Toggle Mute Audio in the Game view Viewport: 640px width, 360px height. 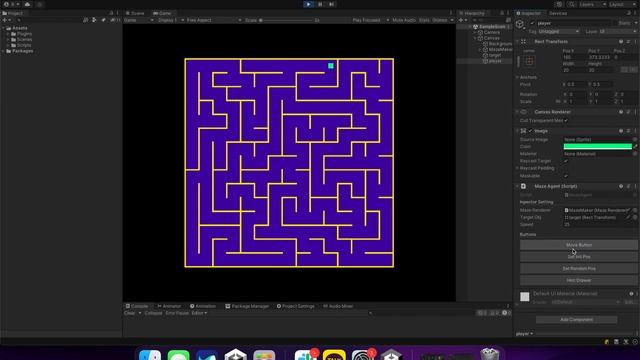coord(404,20)
